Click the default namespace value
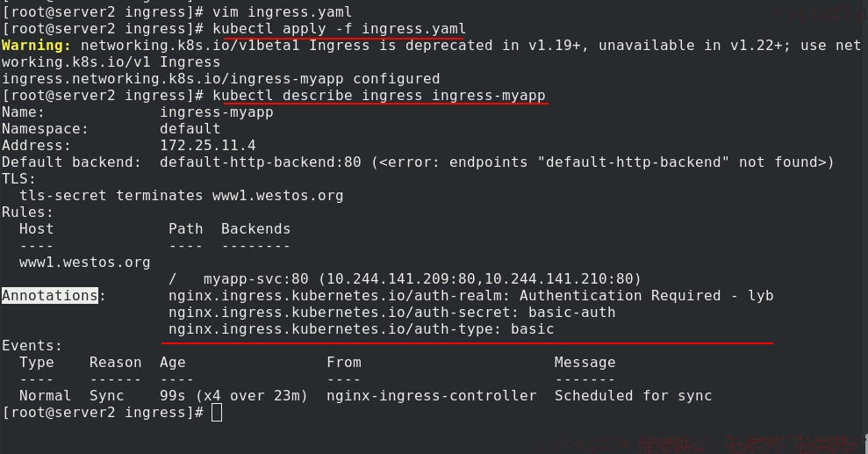Image resolution: width=868 pixels, height=454 pixels. (x=190, y=129)
